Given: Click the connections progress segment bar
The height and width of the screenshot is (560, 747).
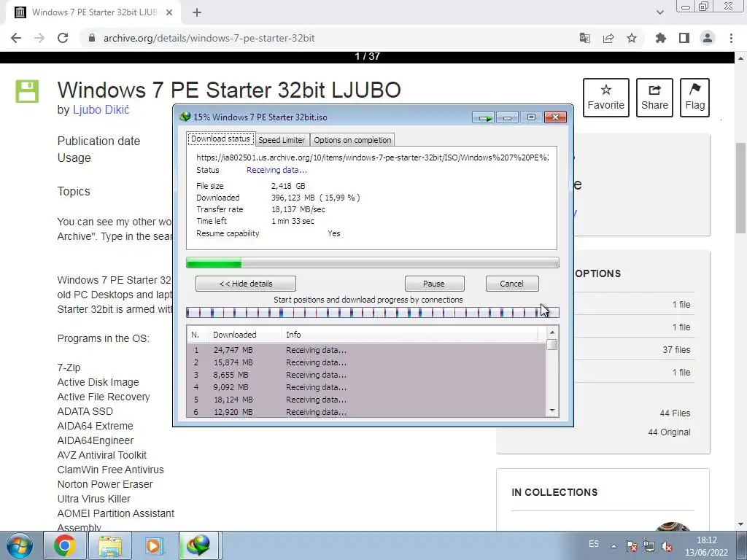Looking at the screenshot, I should (373, 312).
